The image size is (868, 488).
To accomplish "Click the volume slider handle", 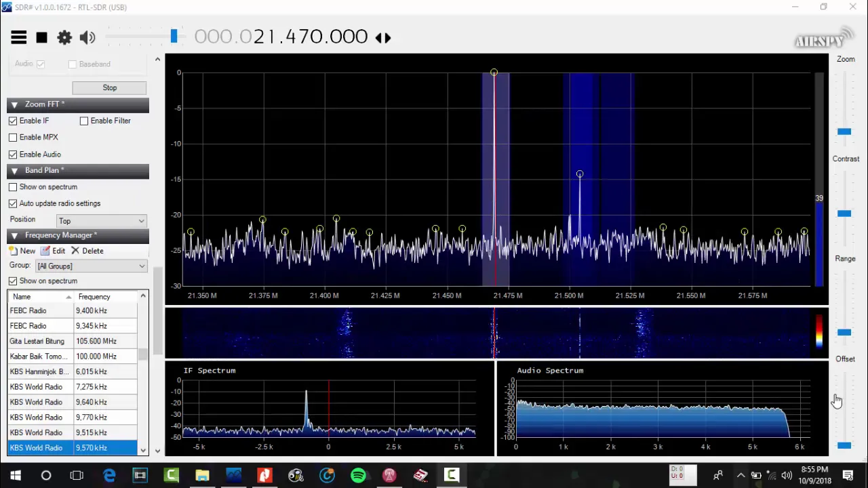I will (x=174, y=37).
